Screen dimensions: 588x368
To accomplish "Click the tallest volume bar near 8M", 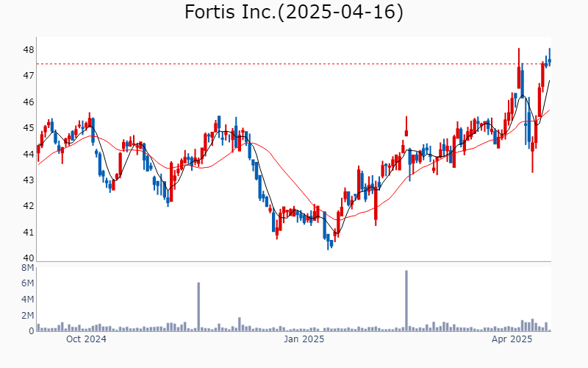I will point(406,301).
